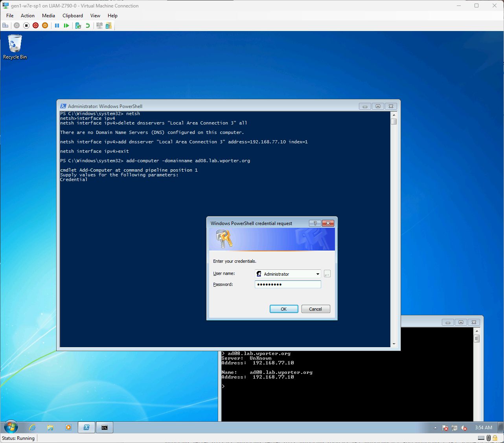Switch to PowerShell taskbar button
504x443 pixels.
click(86, 427)
